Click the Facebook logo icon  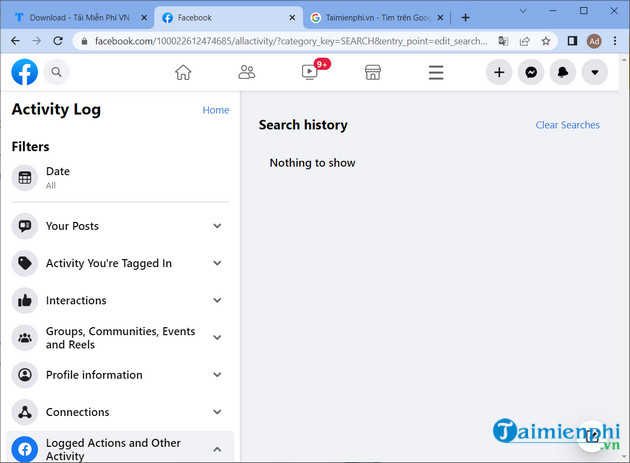[25, 72]
